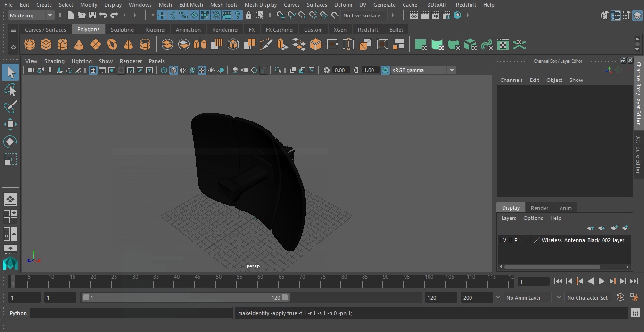Switch to the Rigging shelf tab
Image resolution: width=644 pixels, height=332 pixels.
click(155, 30)
